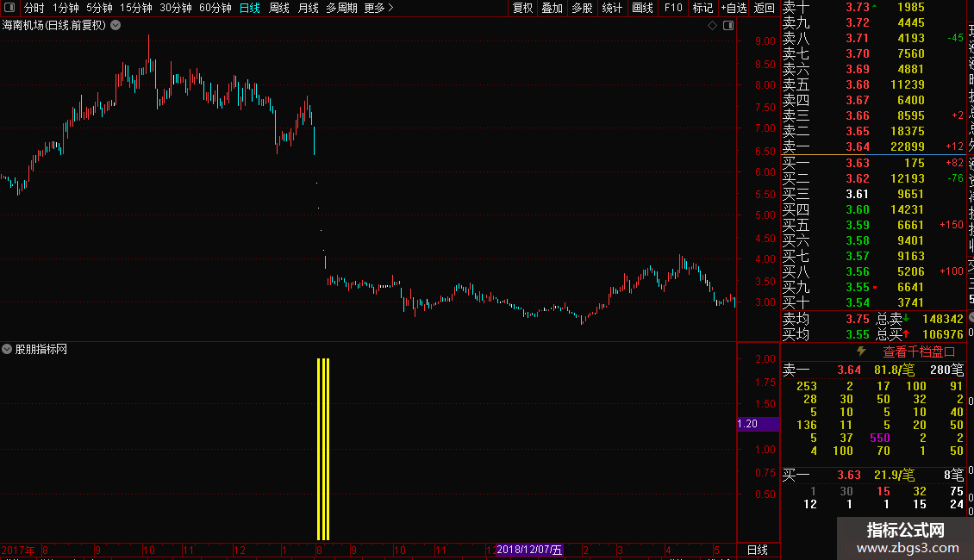This screenshot has height=560, width=974.
Task: Open the 复权 adjustment menu
Action: [x=523, y=8]
